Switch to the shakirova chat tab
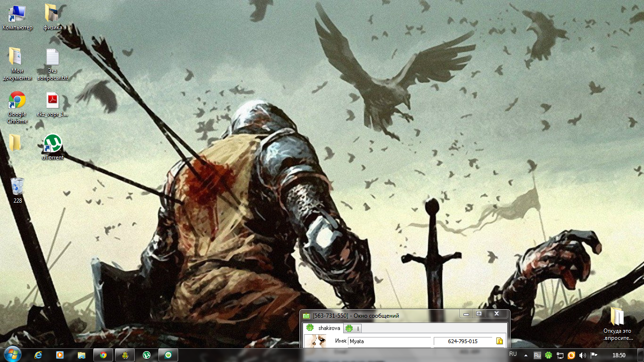The image size is (644, 362). tap(323, 328)
